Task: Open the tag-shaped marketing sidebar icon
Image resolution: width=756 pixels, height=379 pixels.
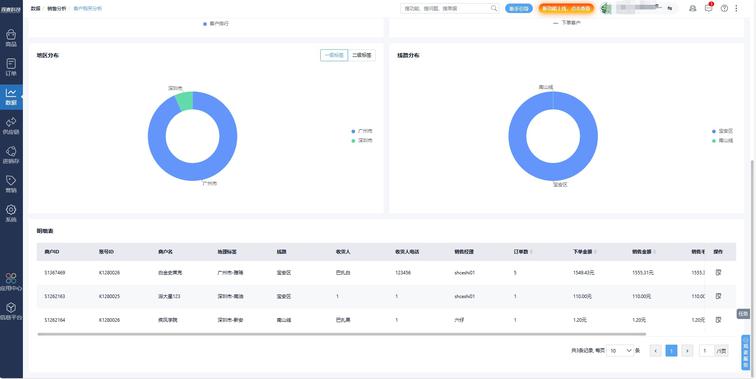Action: [11, 184]
